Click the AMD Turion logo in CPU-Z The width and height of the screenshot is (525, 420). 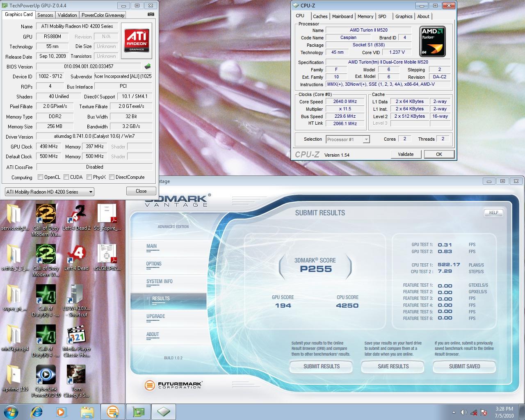pos(433,41)
